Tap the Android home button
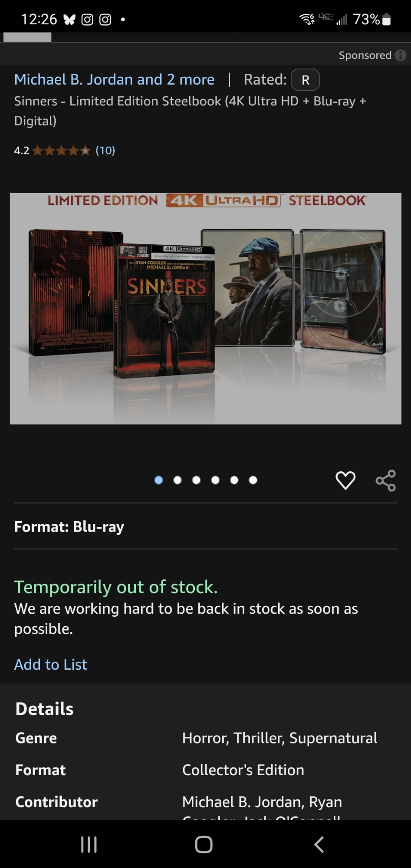The height and width of the screenshot is (868, 411). click(x=204, y=845)
